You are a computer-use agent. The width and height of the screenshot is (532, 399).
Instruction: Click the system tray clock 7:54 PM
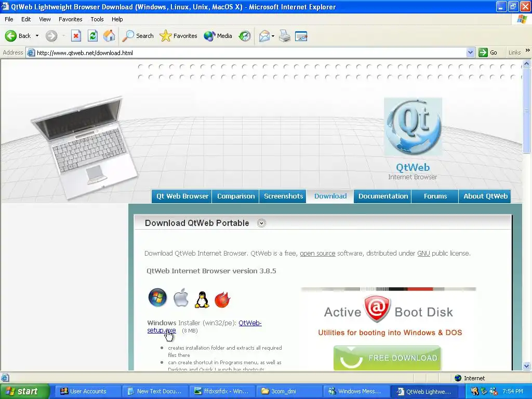pyautogui.click(x=513, y=391)
